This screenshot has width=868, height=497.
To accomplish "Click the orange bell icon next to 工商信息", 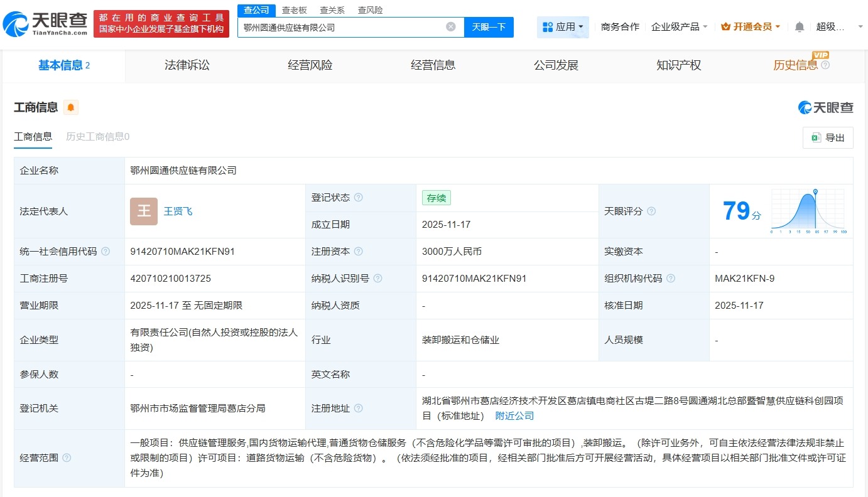I will pos(71,107).
